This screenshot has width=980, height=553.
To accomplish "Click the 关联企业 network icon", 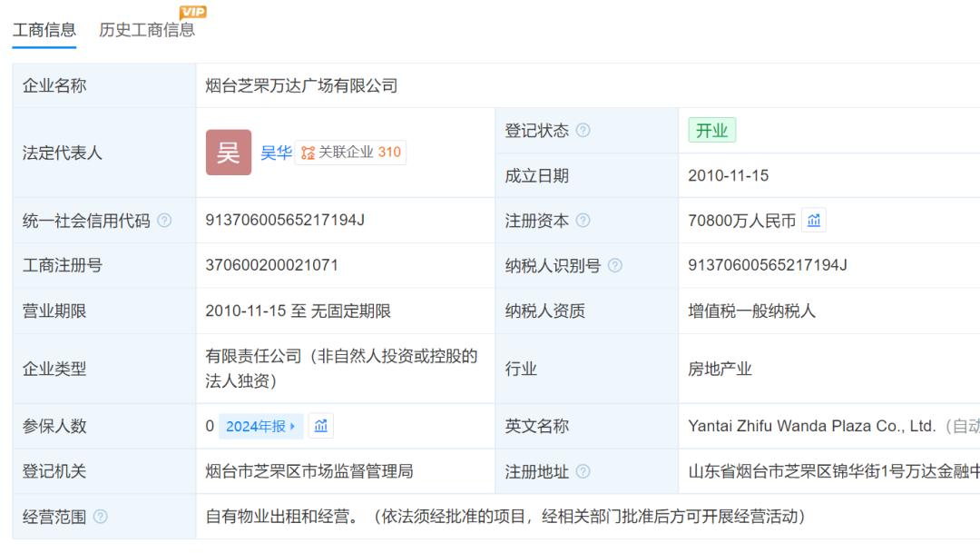I will pos(309,153).
